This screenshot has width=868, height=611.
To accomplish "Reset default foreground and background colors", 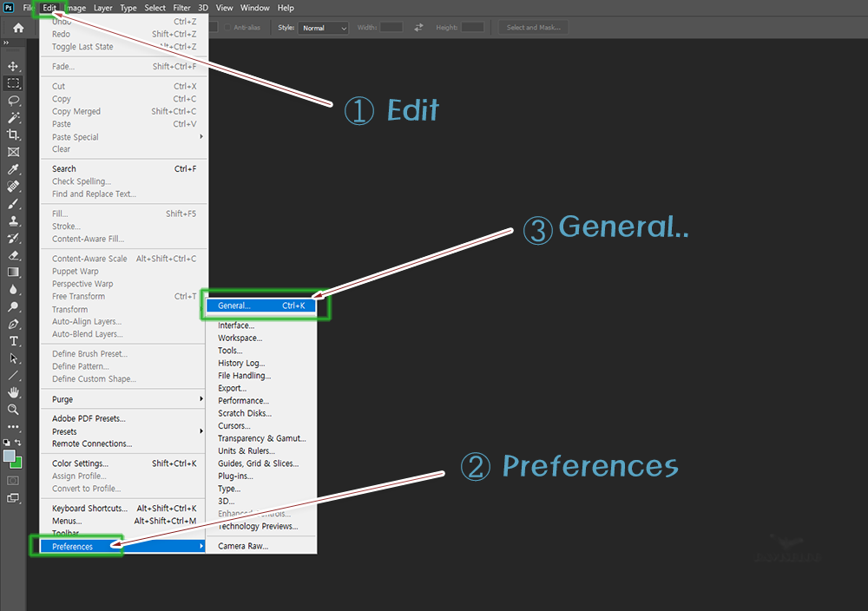I will (x=7, y=443).
